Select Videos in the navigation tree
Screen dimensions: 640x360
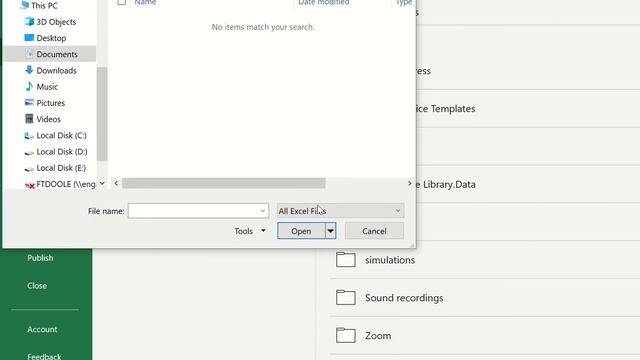tap(48, 119)
